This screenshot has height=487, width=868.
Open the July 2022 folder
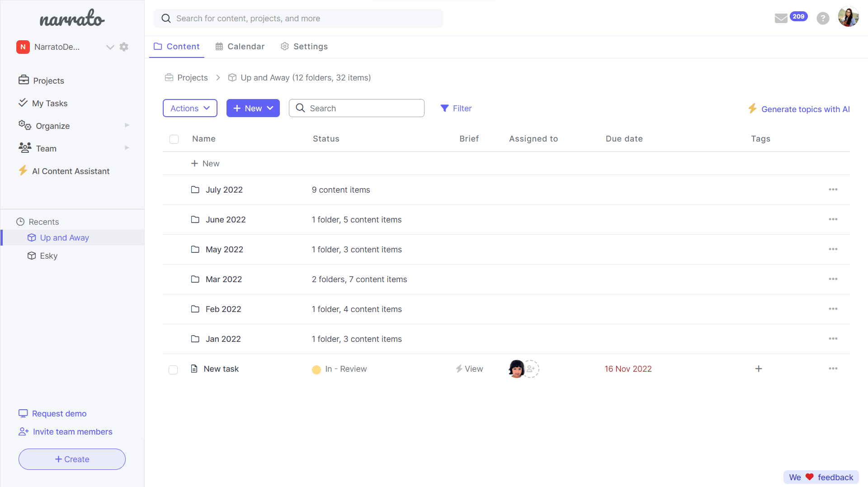tap(224, 190)
